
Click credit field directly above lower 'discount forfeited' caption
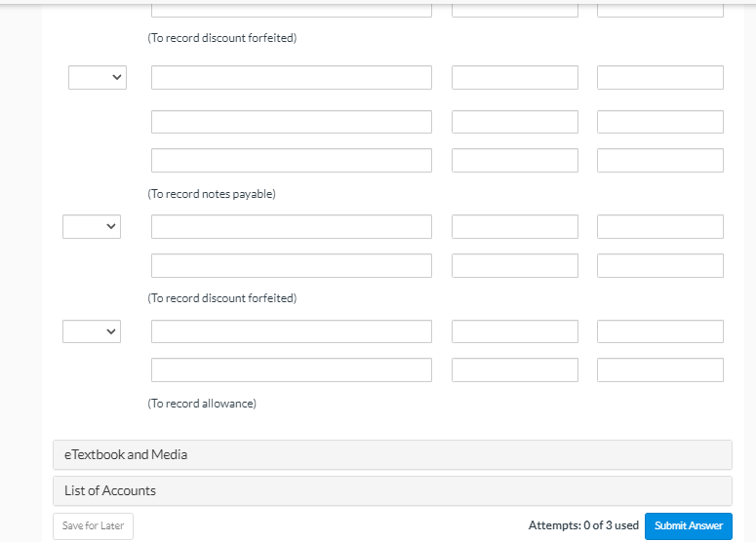pos(660,265)
